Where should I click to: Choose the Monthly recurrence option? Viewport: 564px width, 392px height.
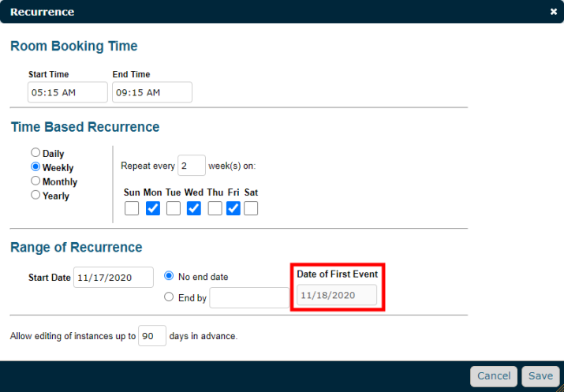35,181
